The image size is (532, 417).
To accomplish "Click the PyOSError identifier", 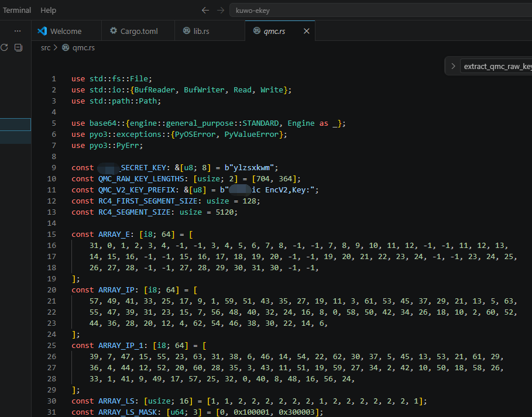I will 195,135.
